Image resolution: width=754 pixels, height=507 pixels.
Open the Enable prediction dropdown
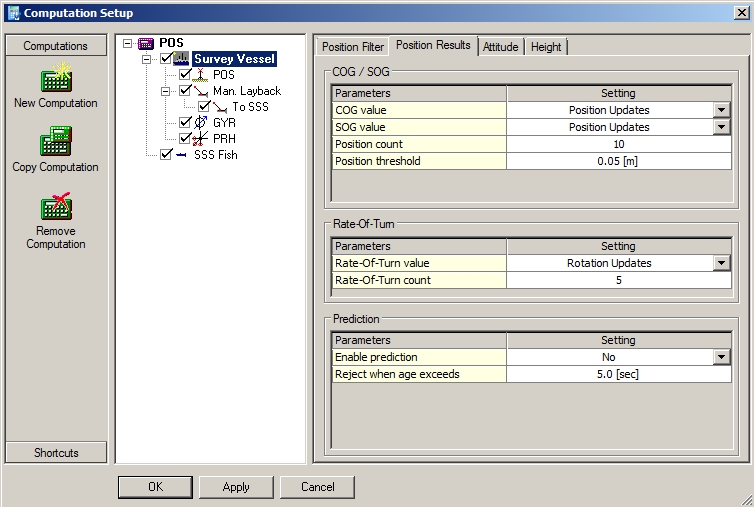tap(720, 357)
